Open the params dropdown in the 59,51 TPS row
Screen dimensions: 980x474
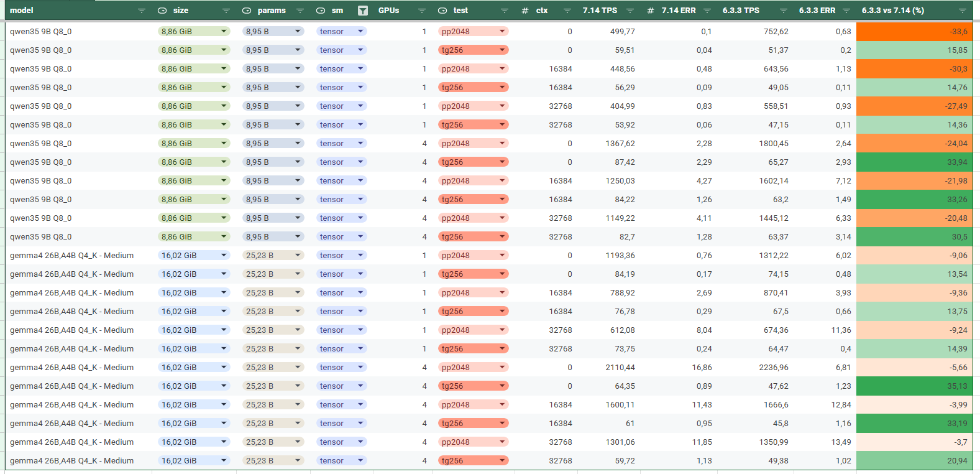tap(273, 50)
